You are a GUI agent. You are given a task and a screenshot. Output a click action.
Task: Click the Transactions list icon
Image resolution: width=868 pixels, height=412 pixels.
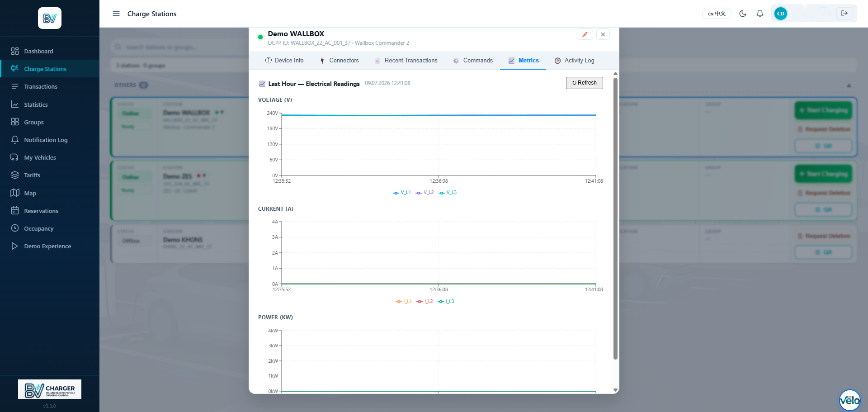pos(15,86)
